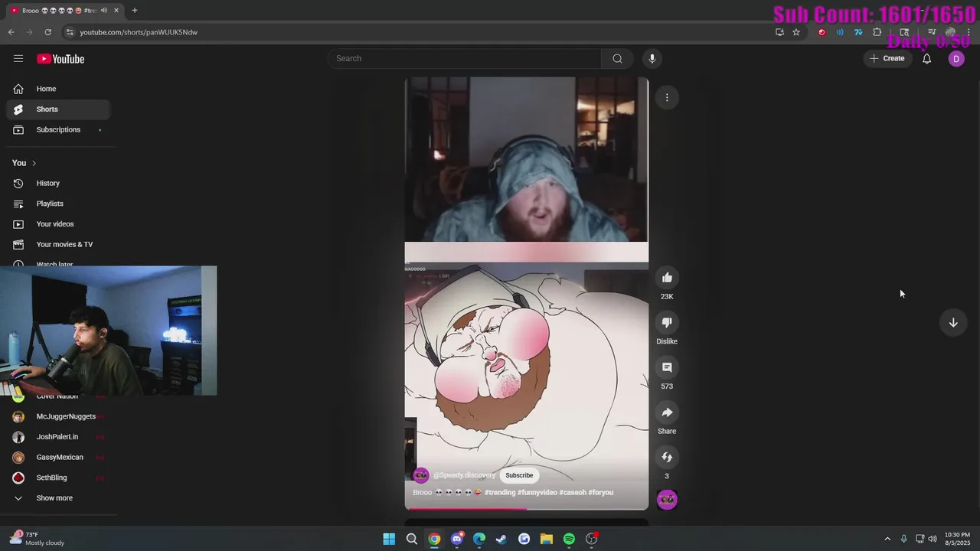Go to the YouTube logo homepage
This screenshot has height=551, width=980.
coord(60,59)
